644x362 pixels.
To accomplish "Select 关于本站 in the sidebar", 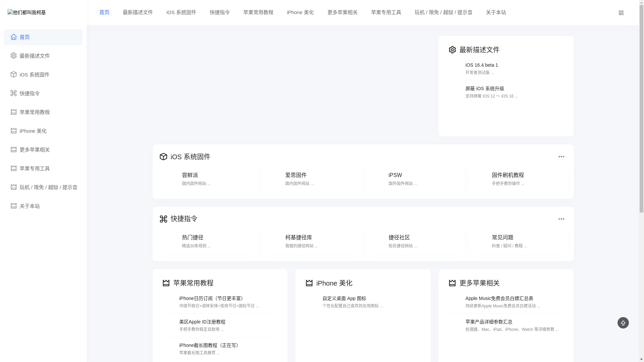I will point(43,206).
